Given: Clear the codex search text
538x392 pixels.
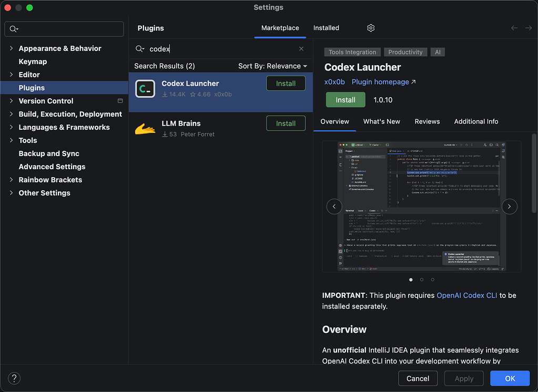Looking at the screenshot, I should click(301, 49).
